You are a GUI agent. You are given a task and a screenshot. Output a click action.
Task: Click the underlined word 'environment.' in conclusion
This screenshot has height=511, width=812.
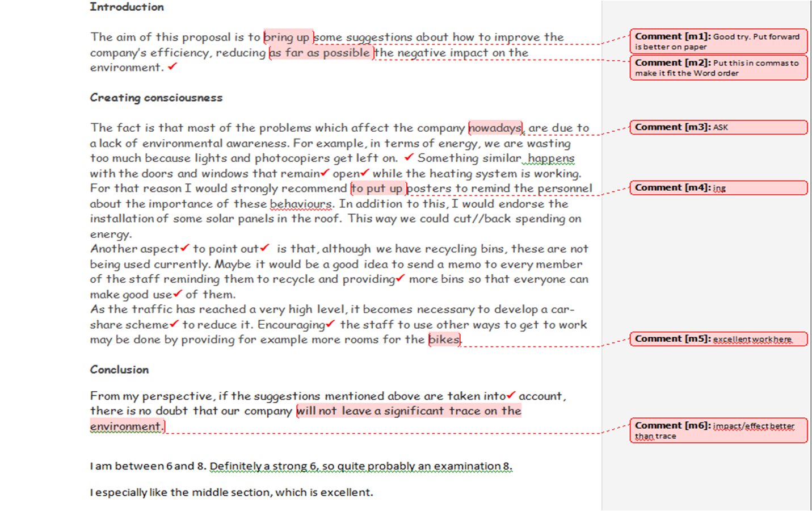(x=127, y=426)
